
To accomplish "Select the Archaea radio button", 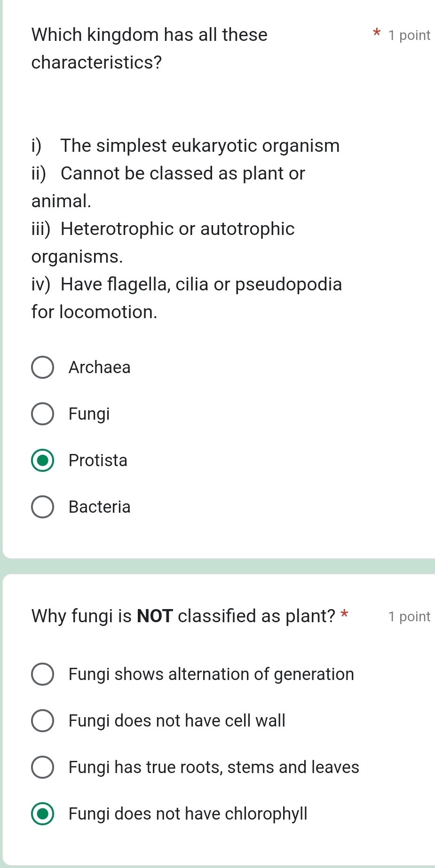I will tap(42, 367).
